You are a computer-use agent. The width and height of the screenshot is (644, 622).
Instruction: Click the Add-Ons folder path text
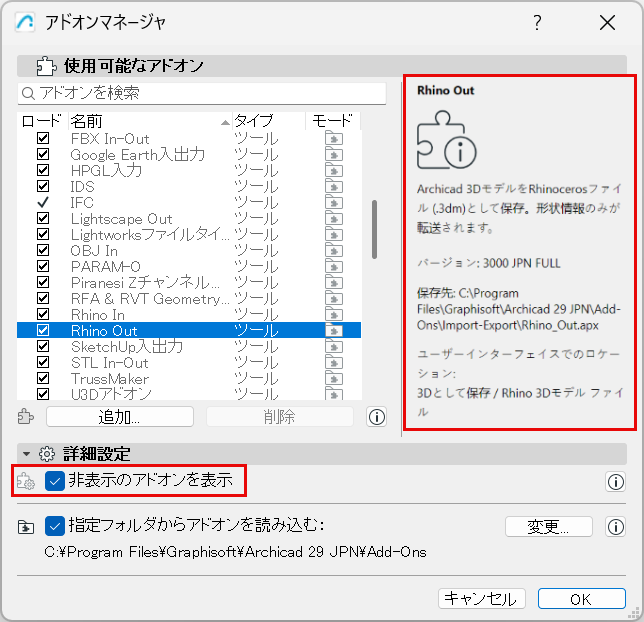(235, 552)
